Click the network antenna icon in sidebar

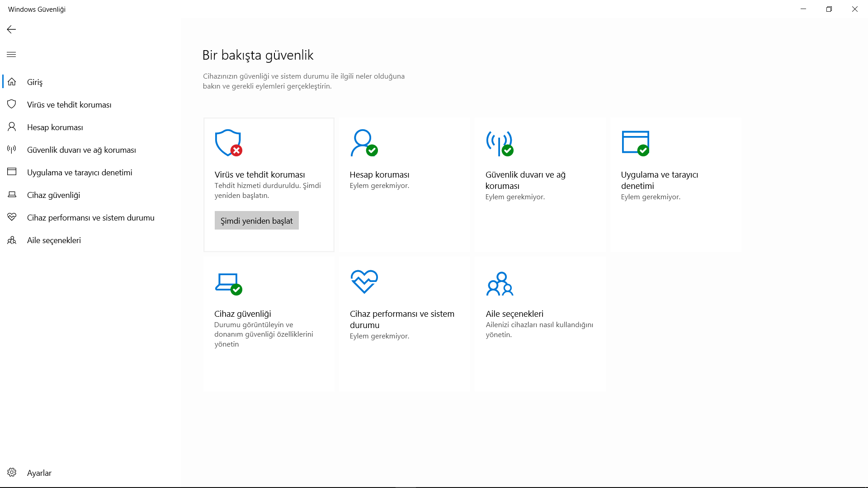(x=12, y=150)
